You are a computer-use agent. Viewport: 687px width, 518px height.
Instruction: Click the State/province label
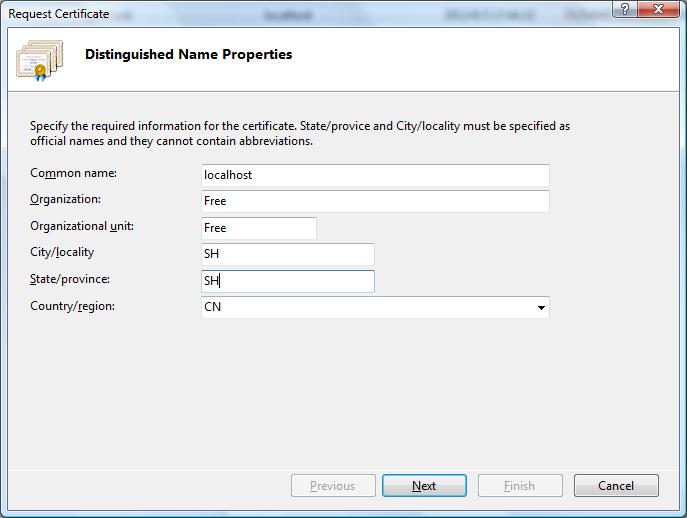[x=70, y=279]
